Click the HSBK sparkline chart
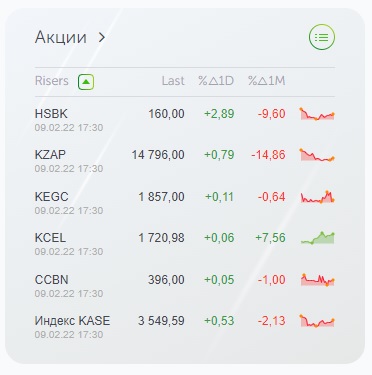Viewport: 372px width, 375px height. pyautogui.click(x=317, y=114)
